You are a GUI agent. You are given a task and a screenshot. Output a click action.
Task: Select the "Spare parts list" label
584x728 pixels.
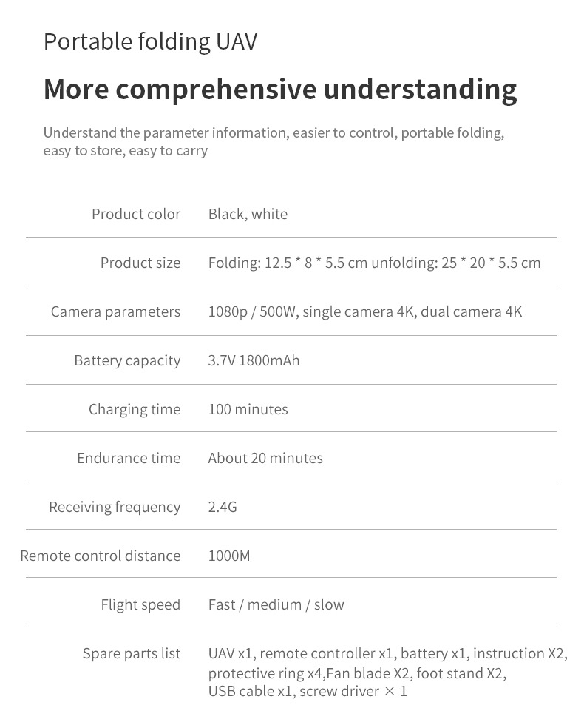tap(132, 653)
